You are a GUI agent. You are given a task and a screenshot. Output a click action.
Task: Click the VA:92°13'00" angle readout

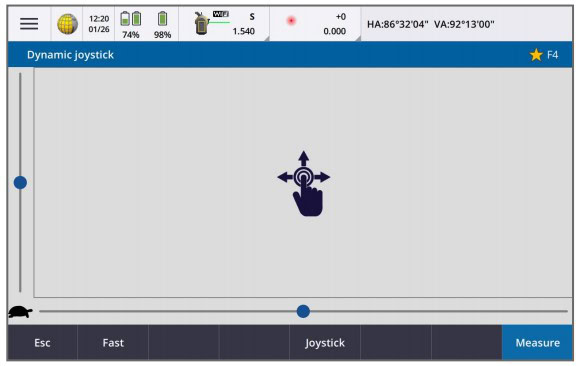click(x=464, y=25)
